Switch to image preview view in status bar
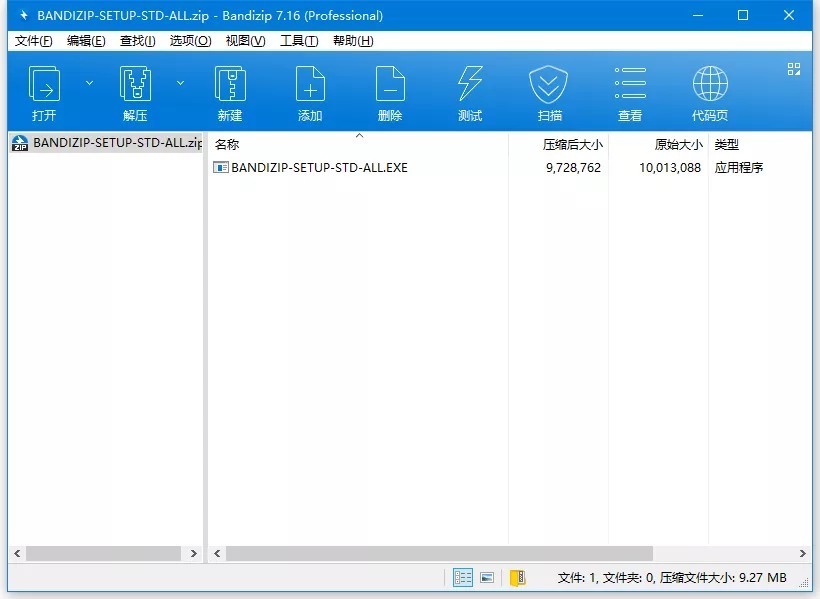This screenshot has height=599, width=820. point(487,578)
